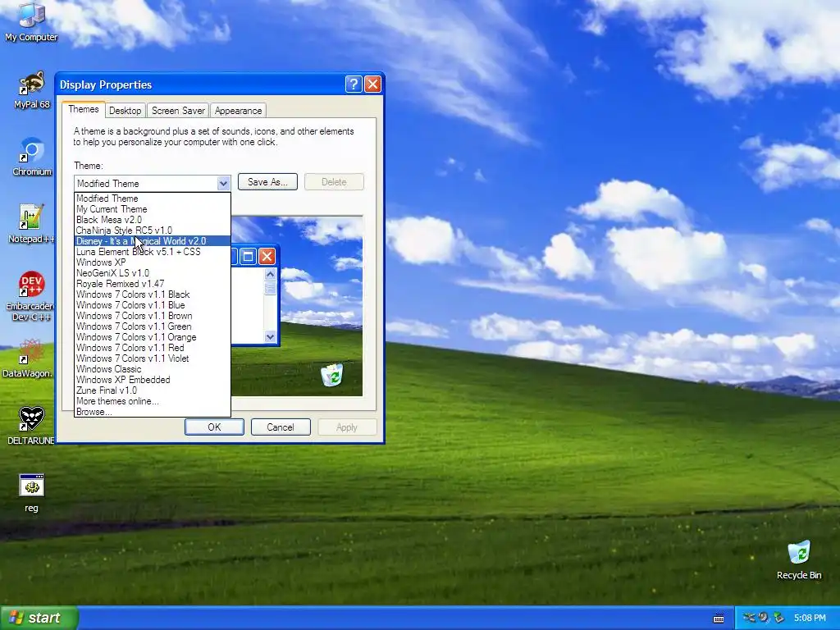Select Windows 7 Colors v1.1 Violet

(152, 358)
